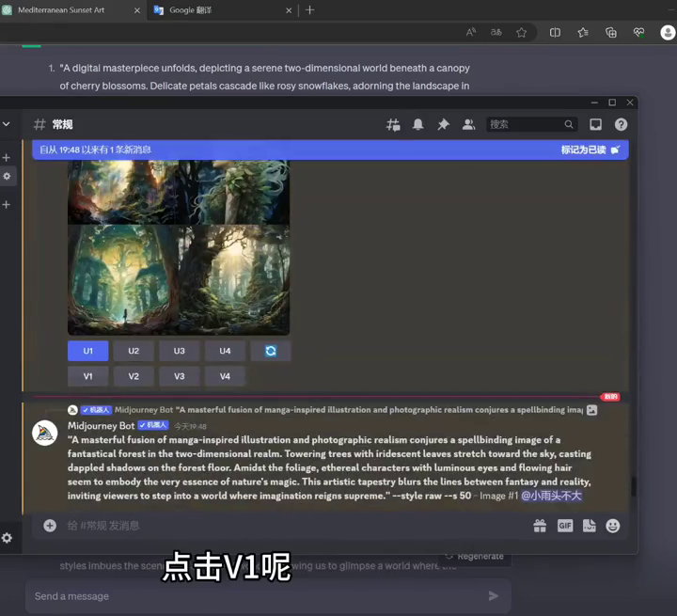Open the Discord inbox icon
Viewport: 677px width, 616px height.
pyautogui.click(x=595, y=125)
